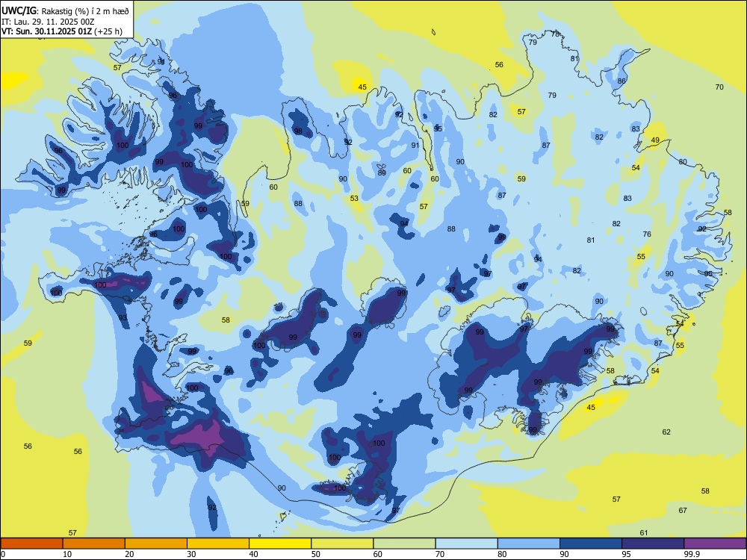Click the 70–80 pale blue legend swatch

(466, 544)
